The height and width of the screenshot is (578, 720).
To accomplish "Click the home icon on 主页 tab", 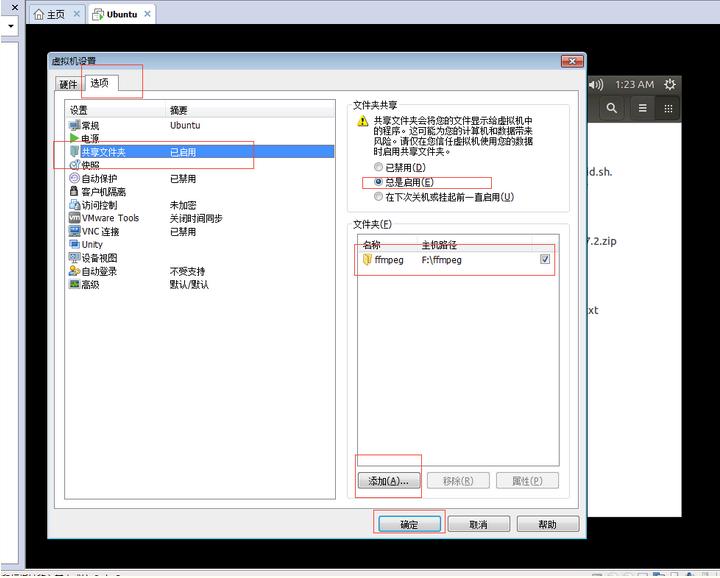I will coord(39,15).
